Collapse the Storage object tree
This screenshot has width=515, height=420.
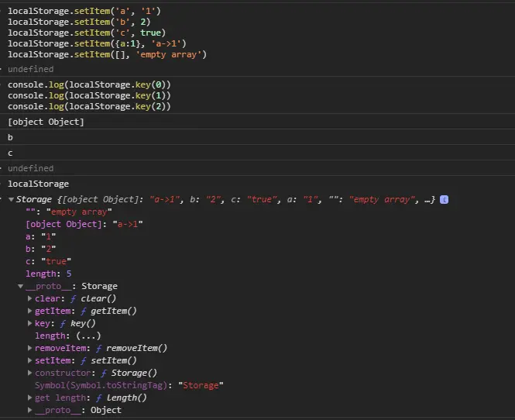coord(11,199)
